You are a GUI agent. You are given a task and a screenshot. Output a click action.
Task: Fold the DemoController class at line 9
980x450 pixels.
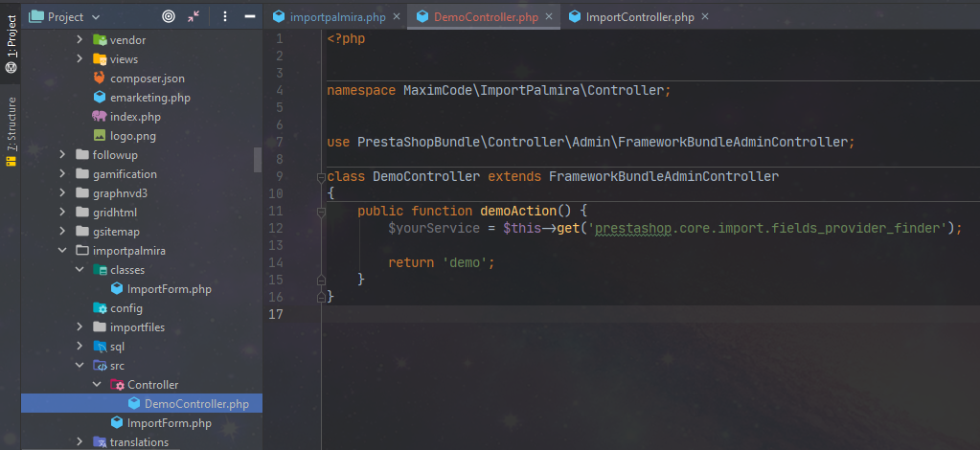[x=321, y=177]
